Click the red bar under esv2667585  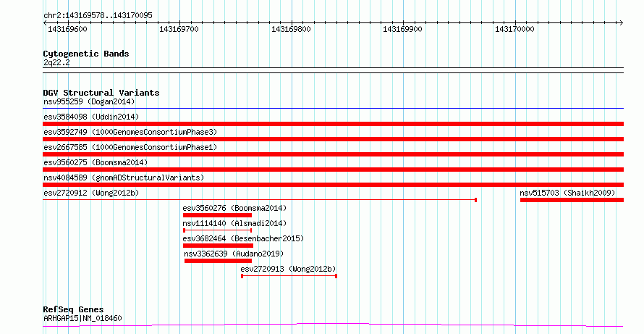[x=333, y=154]
